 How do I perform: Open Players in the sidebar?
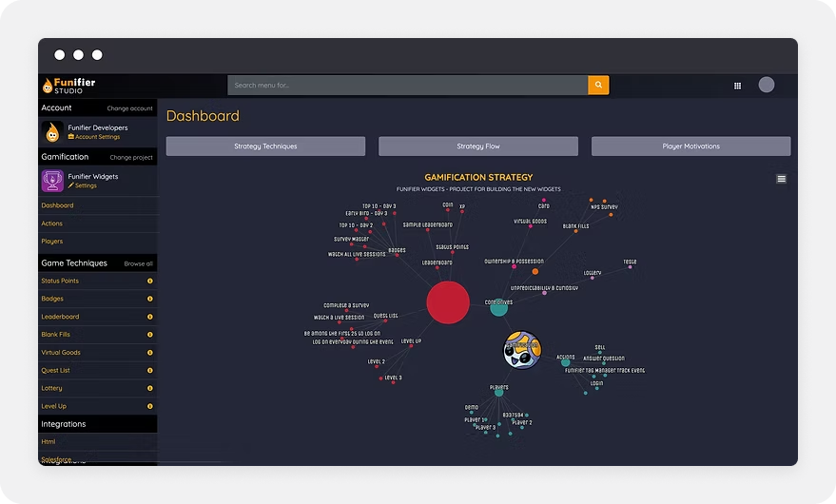51,242
